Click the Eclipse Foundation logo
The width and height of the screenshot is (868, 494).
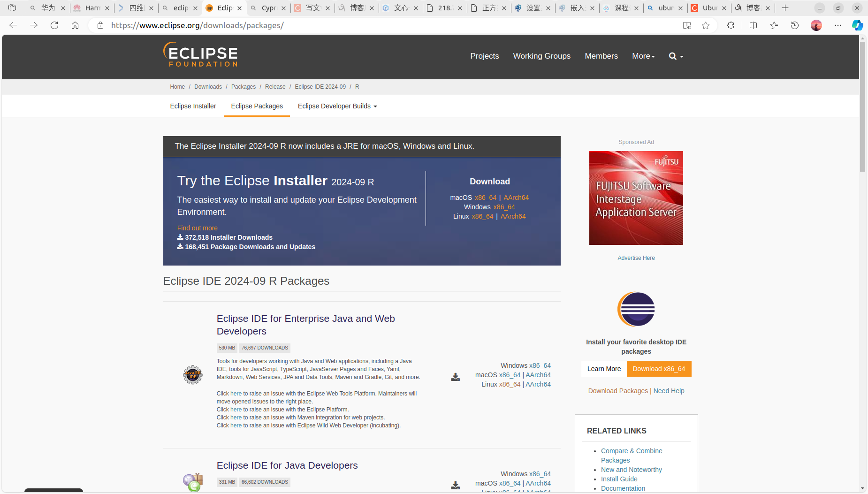click(x=200, y=54)
